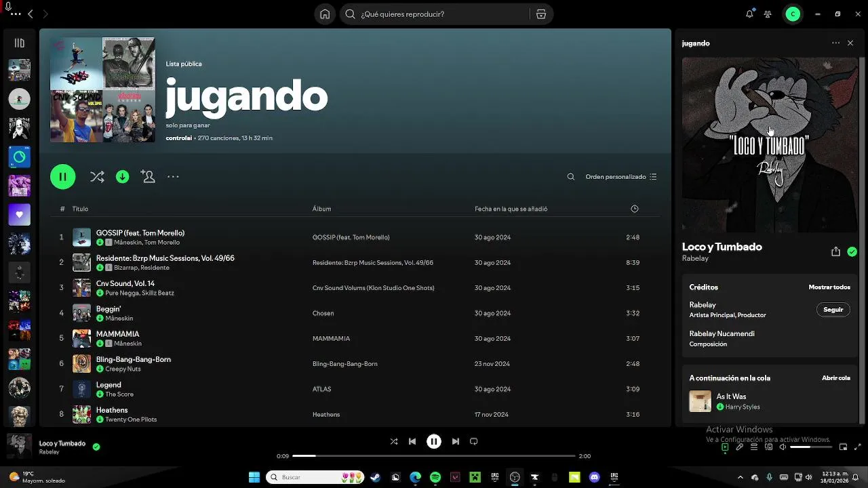Sort by the Álbum column header
The image size is (868, 488).
pyautogui.click(x=321, y=209)
